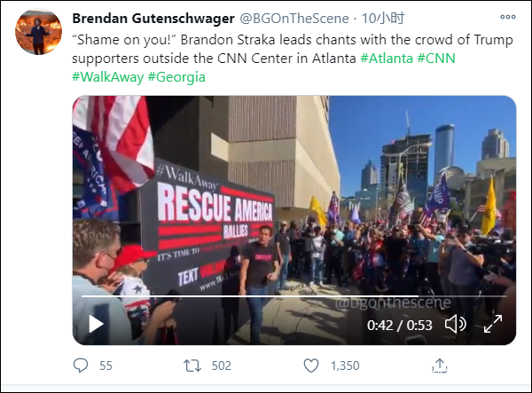Open the three-dot more options menu
The height and width of the screenshot is (393, 532).
click(x=507, y=17)
